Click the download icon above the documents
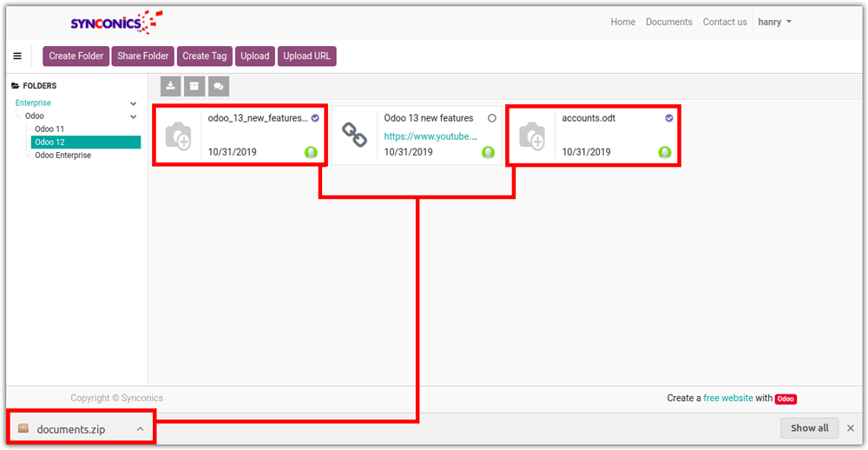The height and width of the screenshot is (450, 868). (x=171, y=86)
